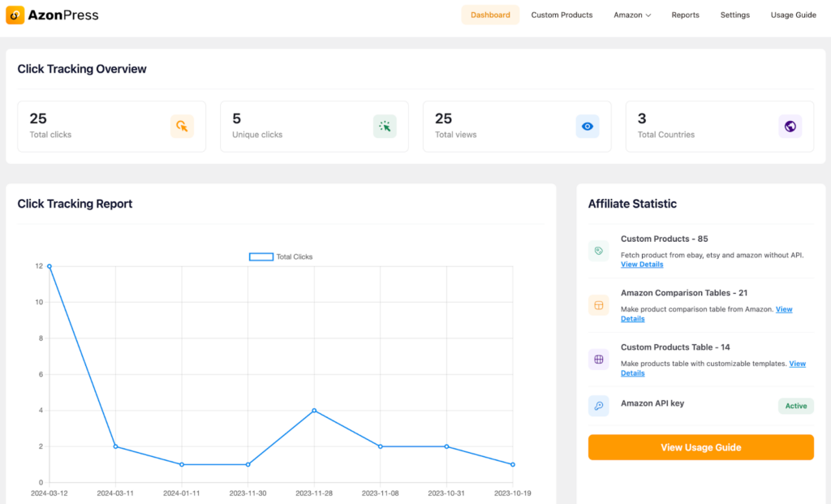The width and height of the screenshot is (831, 504).
Task: Open the Reports page
Action: 685,15
